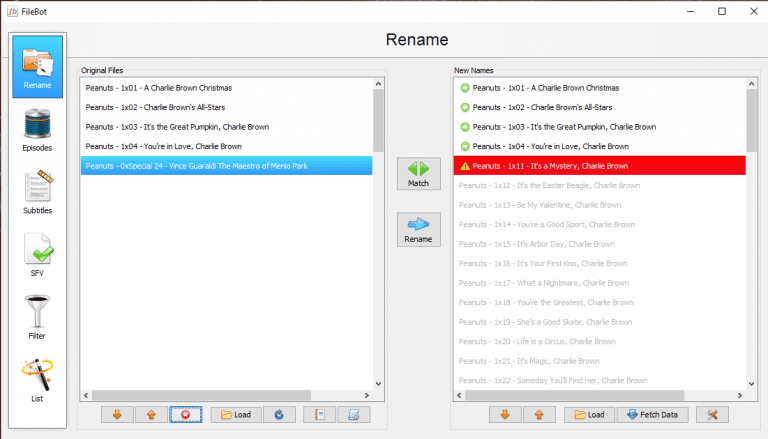Switch to the Episodes panel
Screen dimensions: 768x439
click(38, 130)
